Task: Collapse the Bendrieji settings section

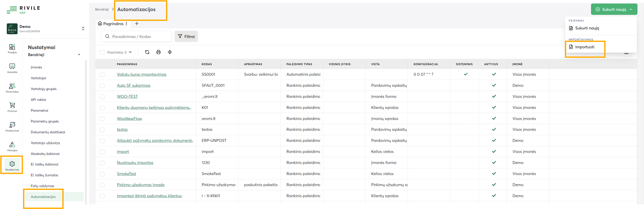Action: (79, 55)
